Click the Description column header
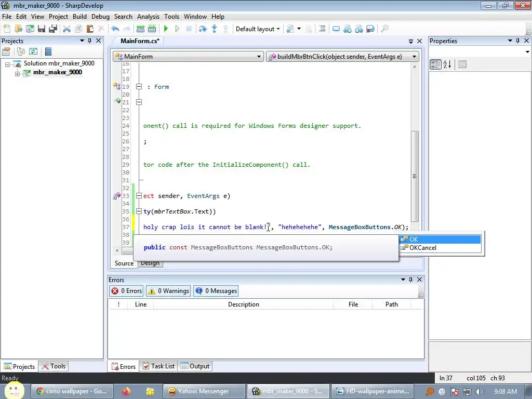532x399 pixels. pos(243,304)
